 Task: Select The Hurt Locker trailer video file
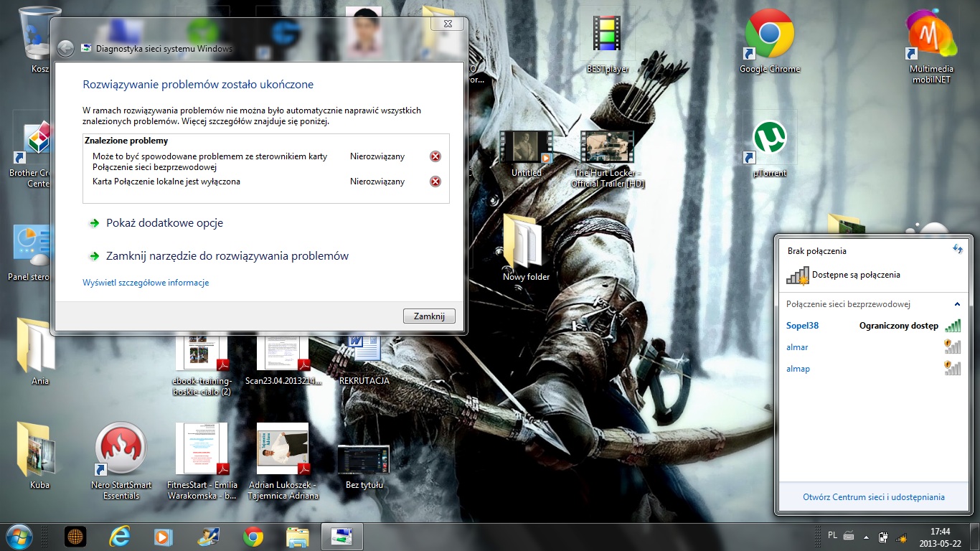click(607, 159)
